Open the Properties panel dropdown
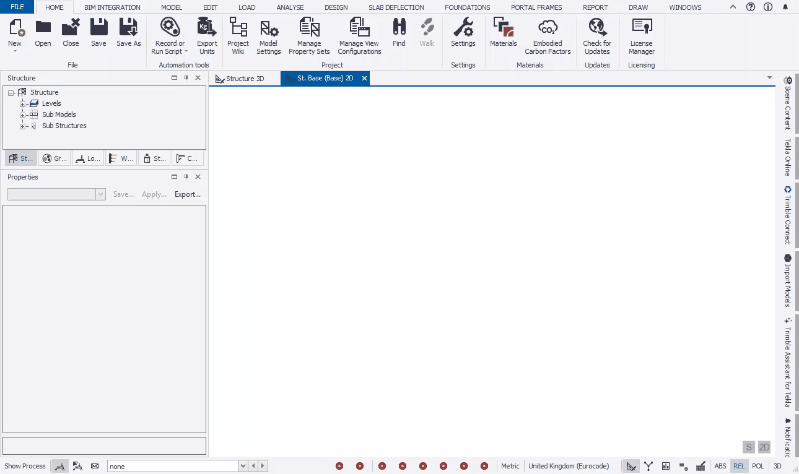 100,194
